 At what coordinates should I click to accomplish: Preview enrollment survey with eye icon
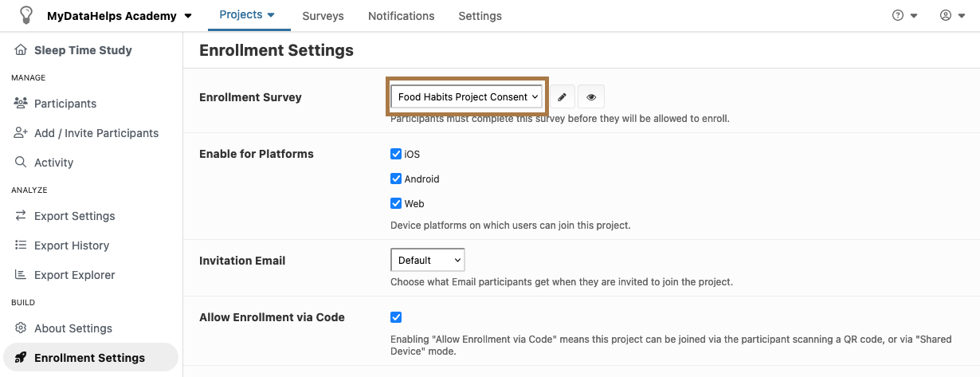(591, 97)
